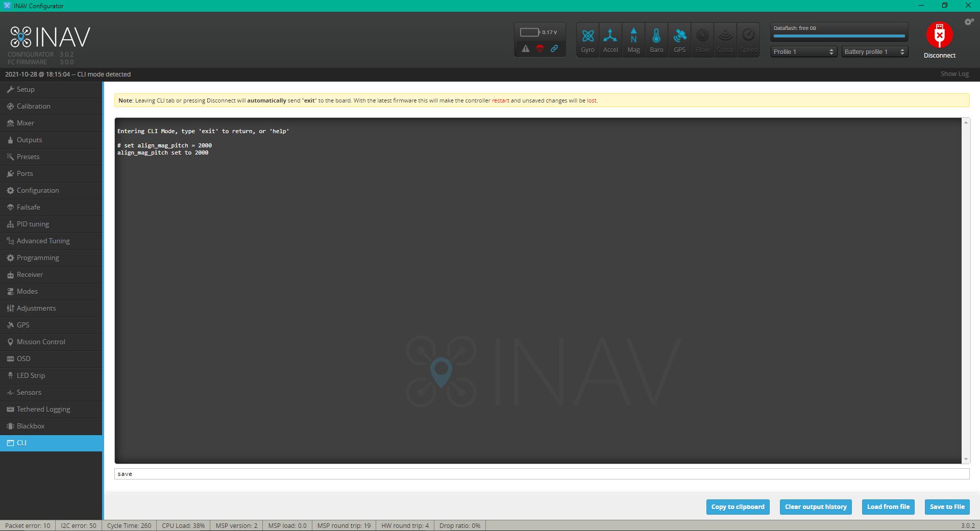Click the red failsafe parachute icon
The width and height of the screenshot is (980, 531).
540,48
